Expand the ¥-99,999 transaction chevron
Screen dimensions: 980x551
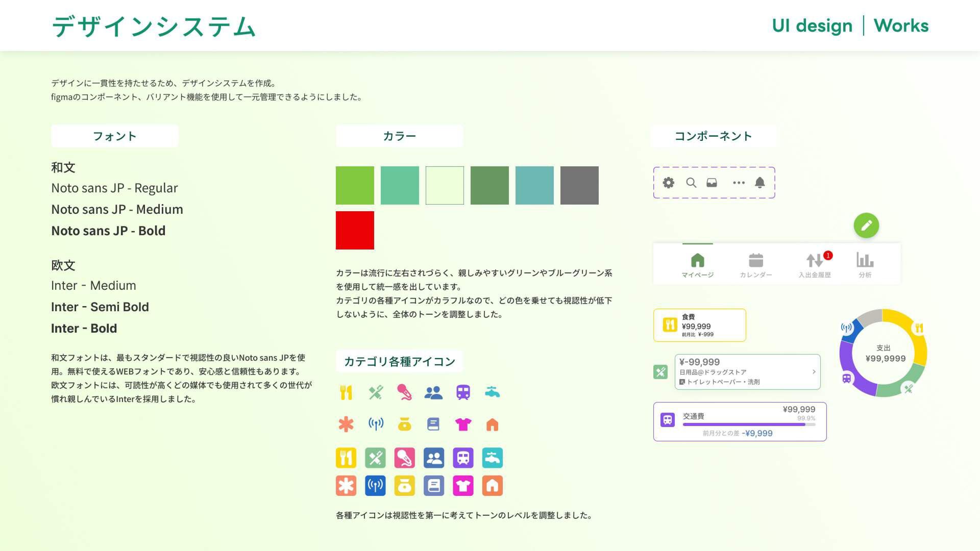tap(814, 372)
